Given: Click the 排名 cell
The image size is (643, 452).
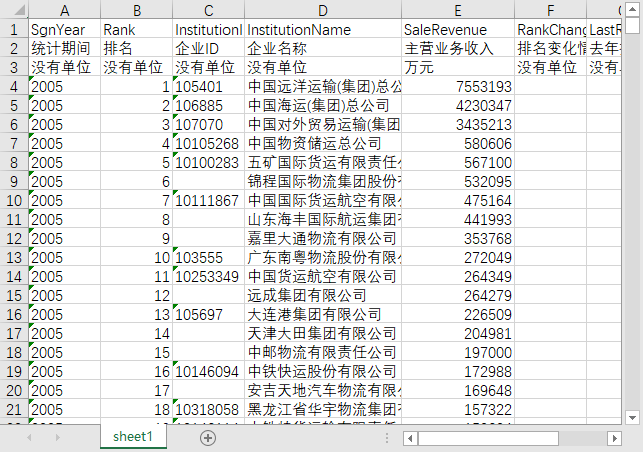Looking at the screenshot, I should point(137,48).
